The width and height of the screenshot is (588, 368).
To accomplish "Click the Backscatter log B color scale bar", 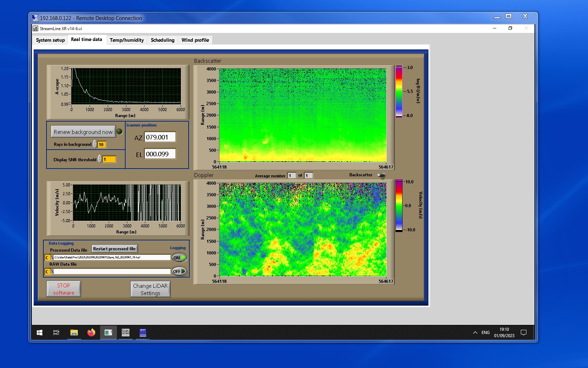I will (x=399, y=91).
